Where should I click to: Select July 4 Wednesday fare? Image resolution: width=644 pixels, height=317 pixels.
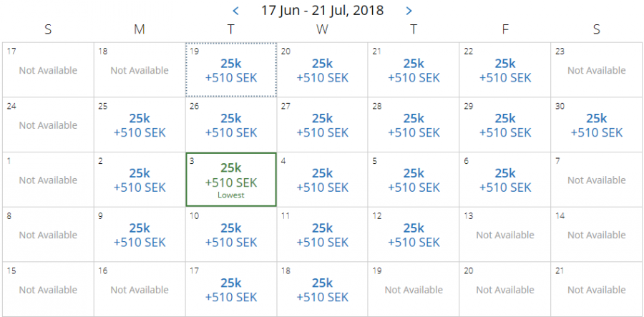coord(323,180)
